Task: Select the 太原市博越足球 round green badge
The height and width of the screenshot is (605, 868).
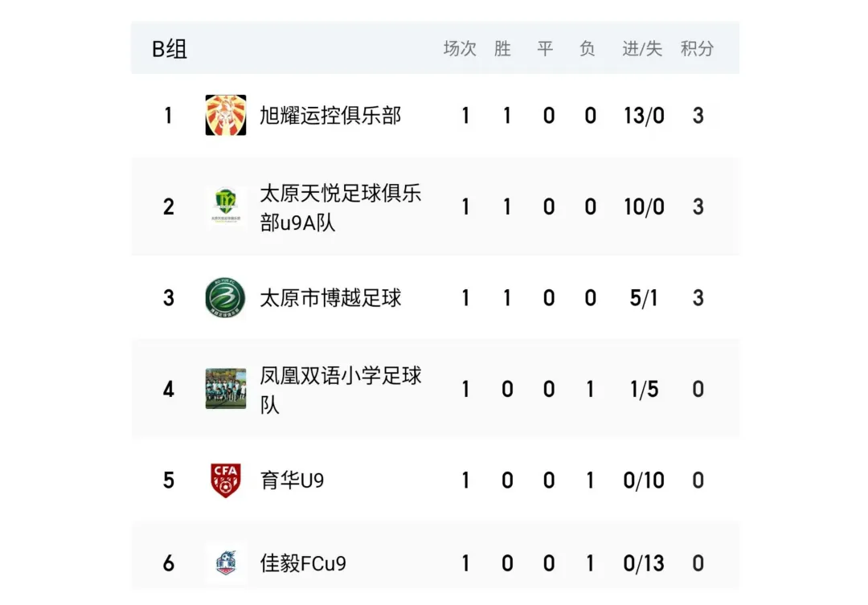Action: [x=226, y=298]
